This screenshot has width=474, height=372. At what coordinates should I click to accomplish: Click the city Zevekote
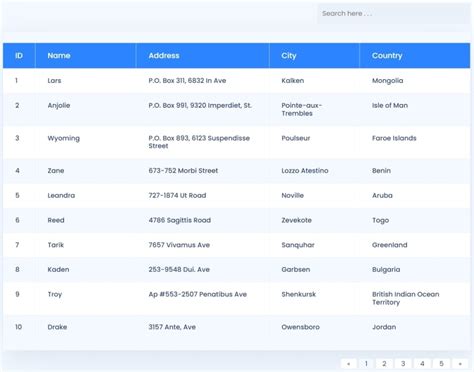(x=296, y=220)
